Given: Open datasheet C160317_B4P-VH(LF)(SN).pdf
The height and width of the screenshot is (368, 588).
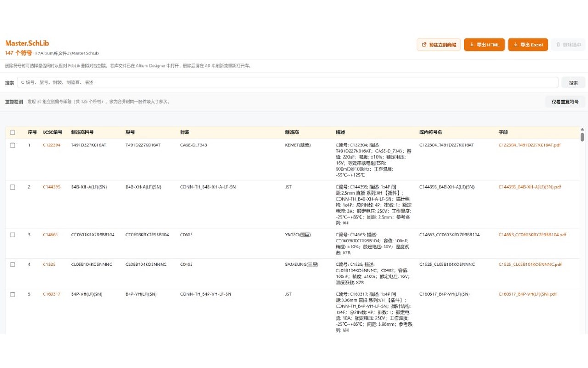Looking at the screenshot, I should [527, 294].
